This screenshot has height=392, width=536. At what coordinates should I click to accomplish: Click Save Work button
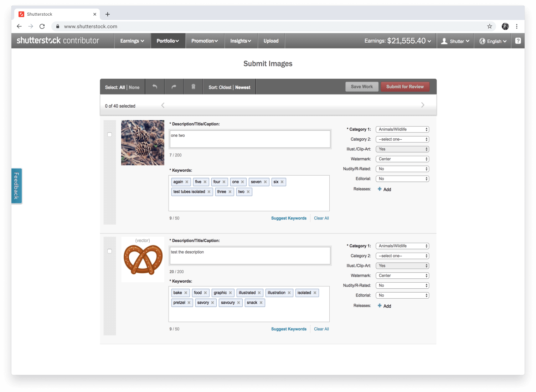click(x=362, y=87)
